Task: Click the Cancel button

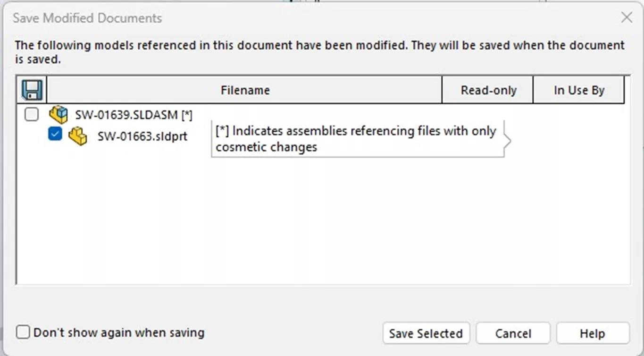Action: (513, 333)
